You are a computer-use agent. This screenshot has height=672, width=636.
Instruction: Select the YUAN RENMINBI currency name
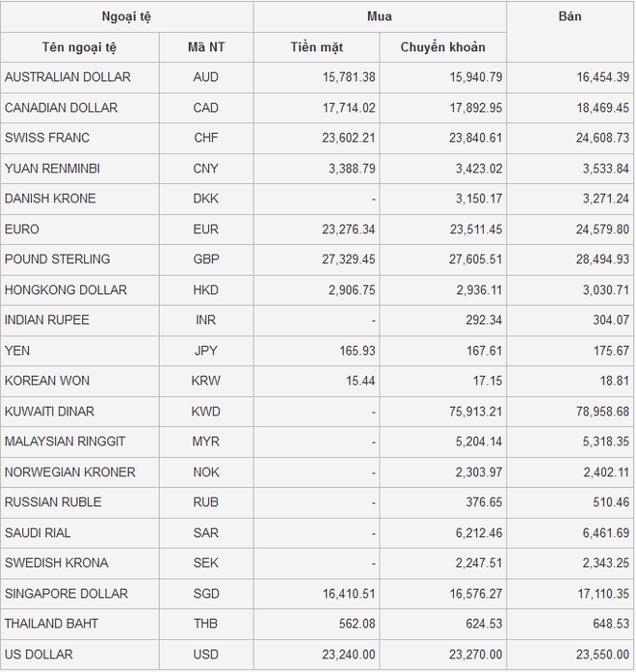[52, 169]
